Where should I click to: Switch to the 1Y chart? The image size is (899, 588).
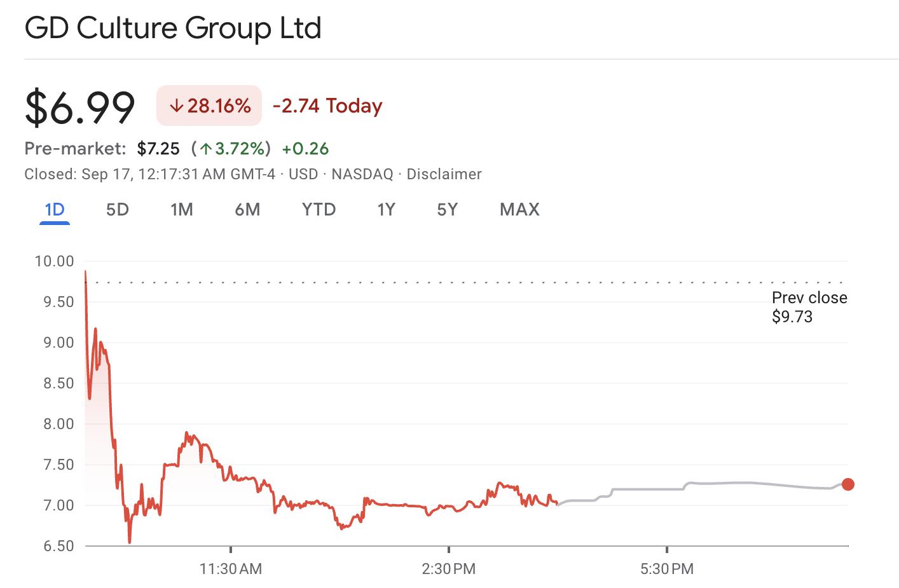point(386,210)
